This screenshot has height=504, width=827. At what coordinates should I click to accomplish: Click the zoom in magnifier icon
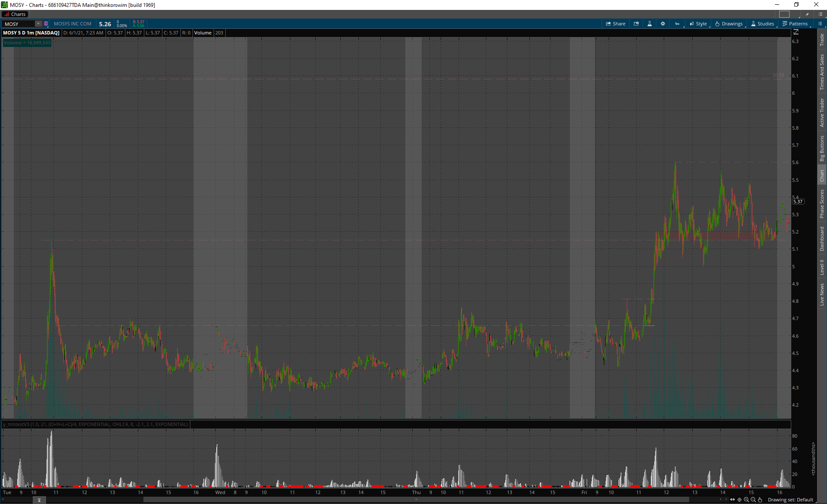click(x=746, y=500)
